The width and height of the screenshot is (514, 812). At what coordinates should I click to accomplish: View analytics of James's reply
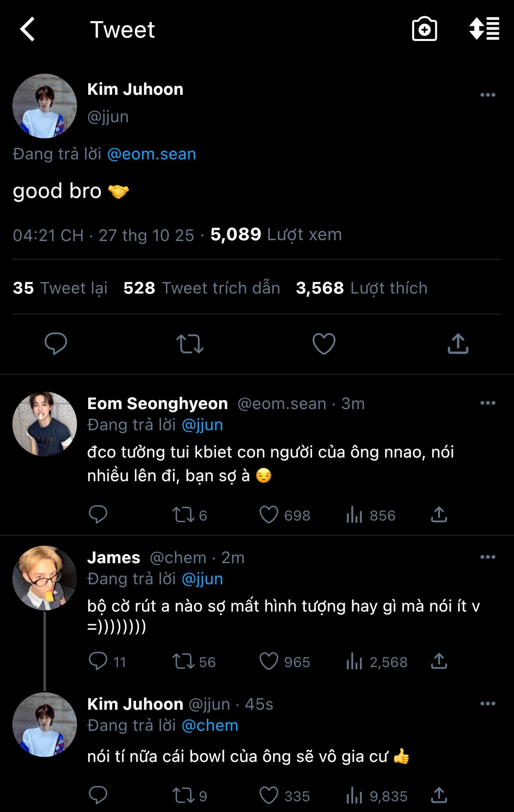click(x=354, y=661)
